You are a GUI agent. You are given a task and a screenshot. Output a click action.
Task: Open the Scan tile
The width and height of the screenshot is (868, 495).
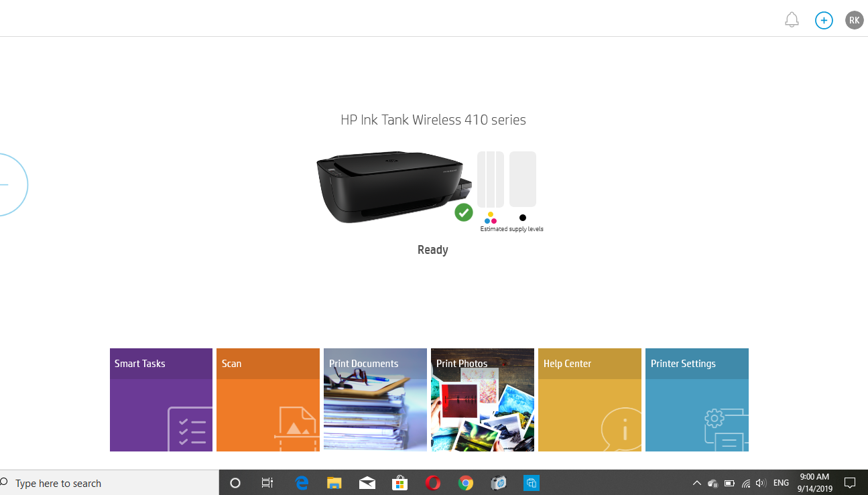coord(268,400)
